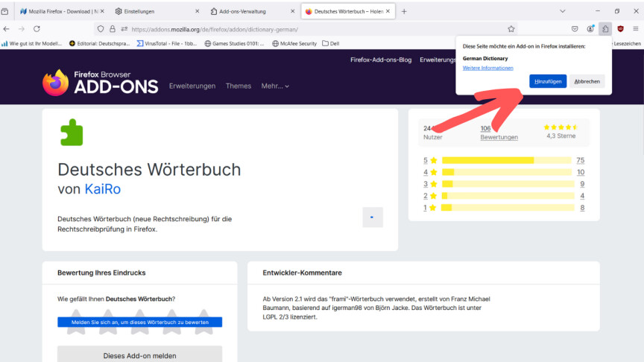Open the McAfee Security bookmark
The image size is (644, 362).
[x=294, y=43]
